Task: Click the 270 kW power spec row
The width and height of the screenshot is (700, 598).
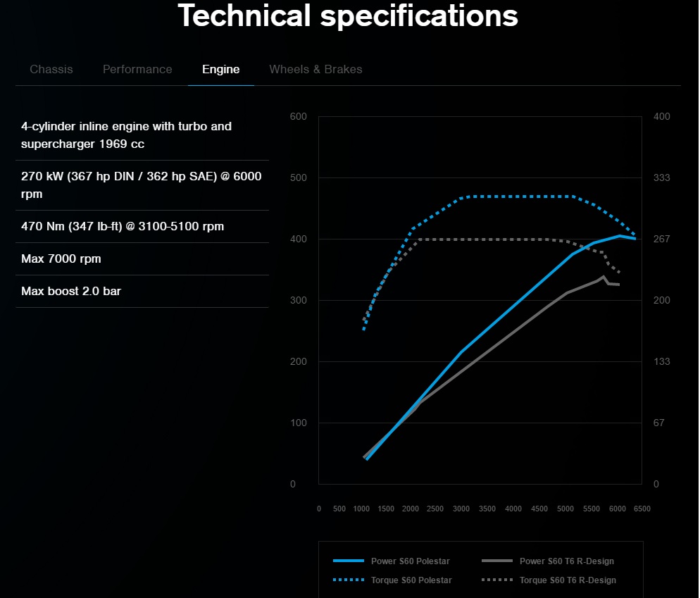Action: click(142, 185)
